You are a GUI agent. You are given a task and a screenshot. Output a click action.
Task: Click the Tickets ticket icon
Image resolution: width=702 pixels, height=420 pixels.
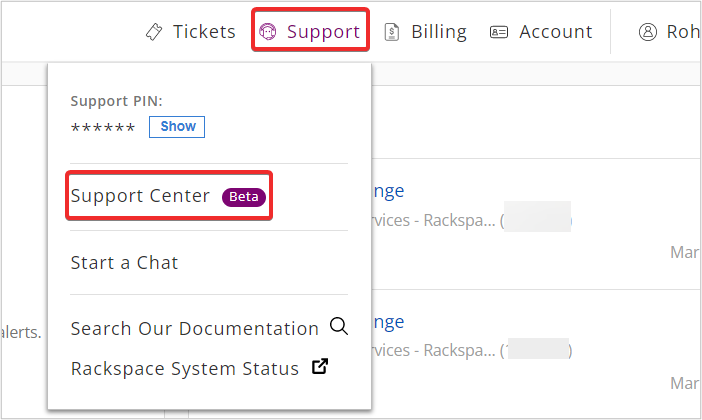coord(154,32)
